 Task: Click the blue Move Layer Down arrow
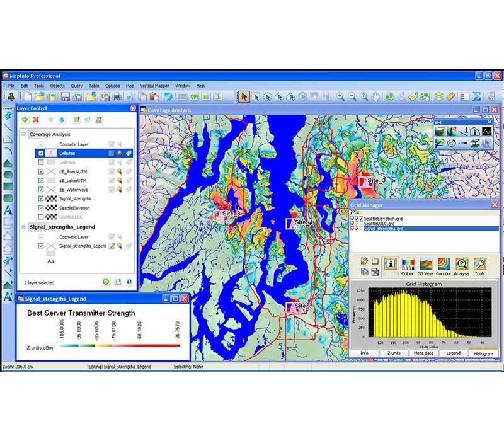tap(62, 120)
